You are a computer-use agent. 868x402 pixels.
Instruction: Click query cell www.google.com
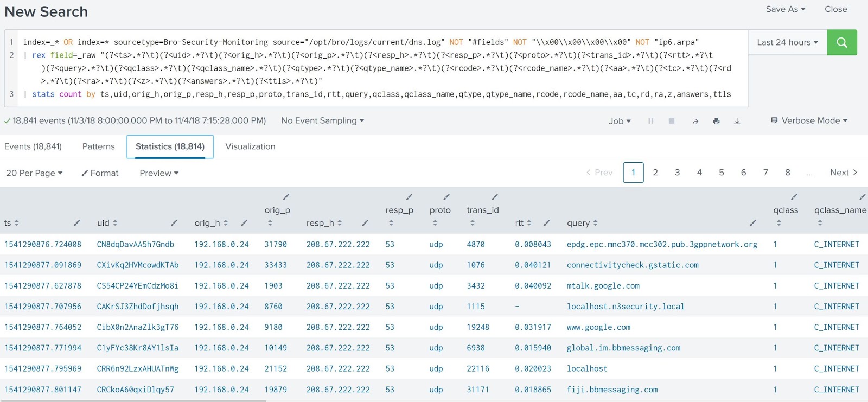598,327
